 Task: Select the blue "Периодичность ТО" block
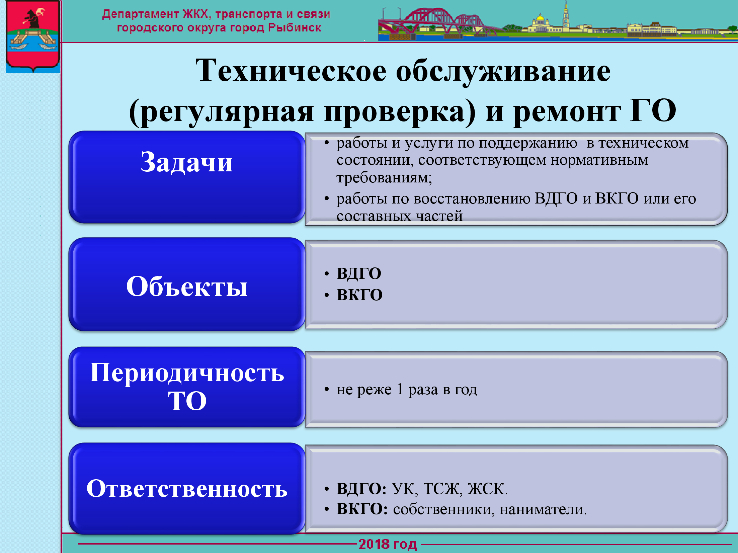pyautogui.click(x=187, y=387)
